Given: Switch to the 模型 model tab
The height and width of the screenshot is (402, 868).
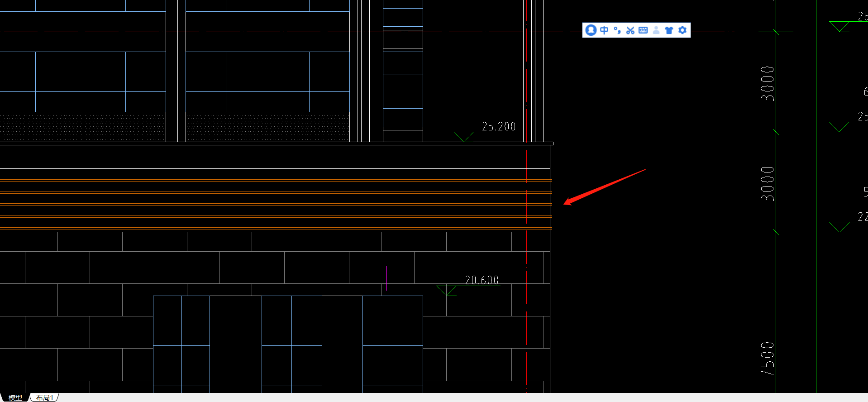Looking at the screenshot, I should pyautogui.click(x=15, y=397).
